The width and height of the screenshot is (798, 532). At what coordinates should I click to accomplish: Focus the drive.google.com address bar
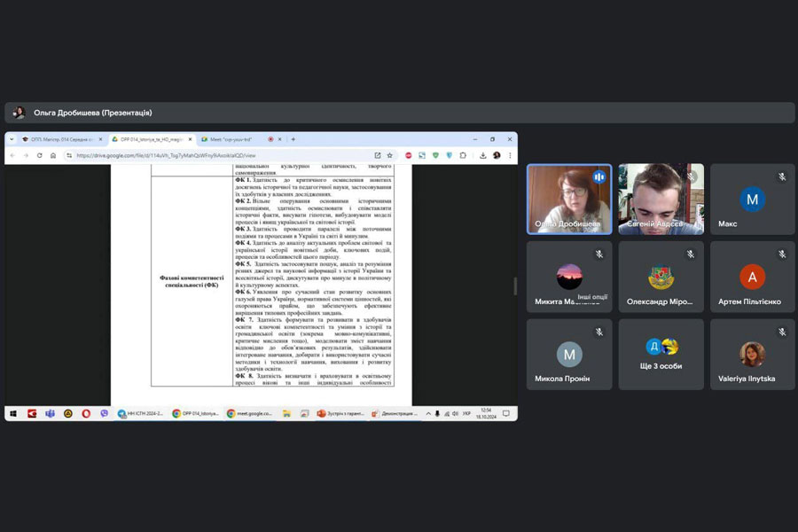219,155
